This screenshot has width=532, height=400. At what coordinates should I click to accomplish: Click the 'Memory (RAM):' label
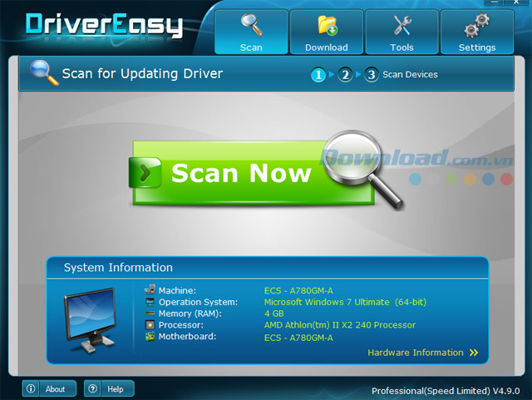(x=190, y=314)
